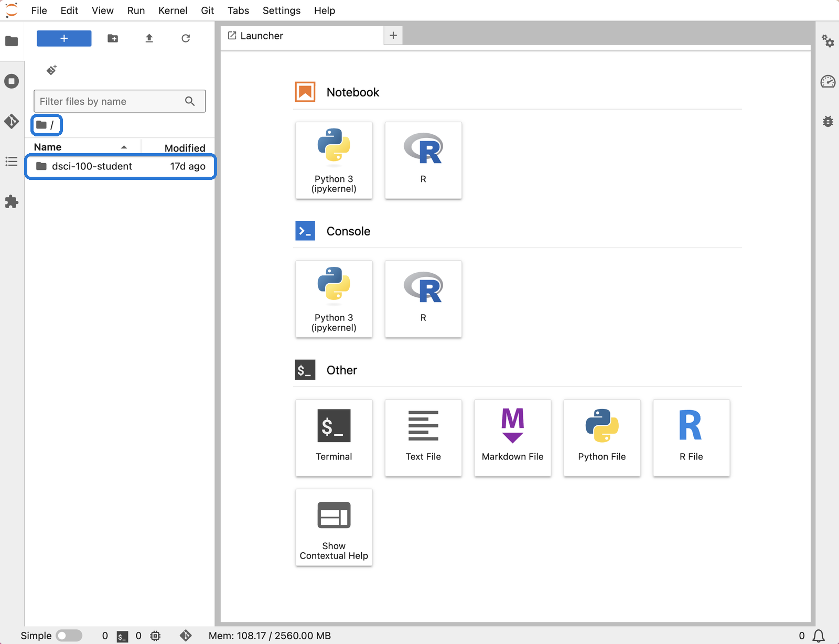
Task: Click the status bar kernel chip icon
Action: (x=155, y=636)
